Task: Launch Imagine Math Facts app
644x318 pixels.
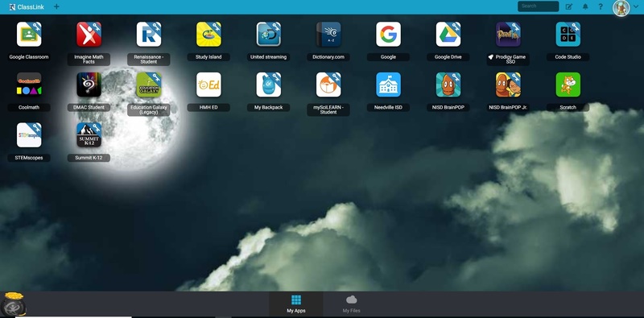Action: point(89,34)
